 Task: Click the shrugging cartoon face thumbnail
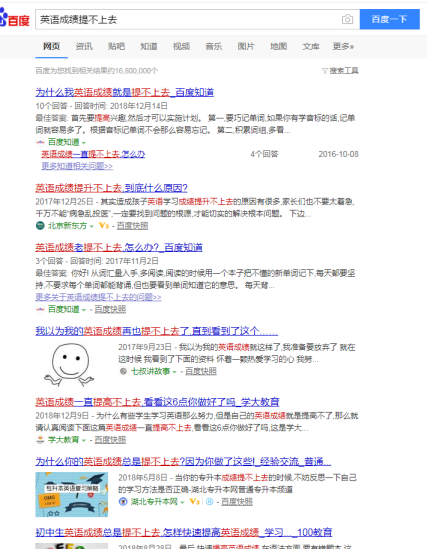[69, 364]
